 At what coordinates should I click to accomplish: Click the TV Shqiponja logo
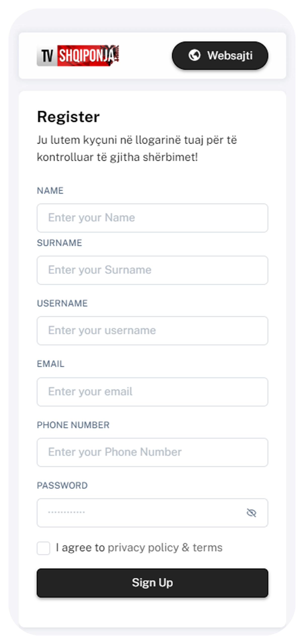pos(78,56)
